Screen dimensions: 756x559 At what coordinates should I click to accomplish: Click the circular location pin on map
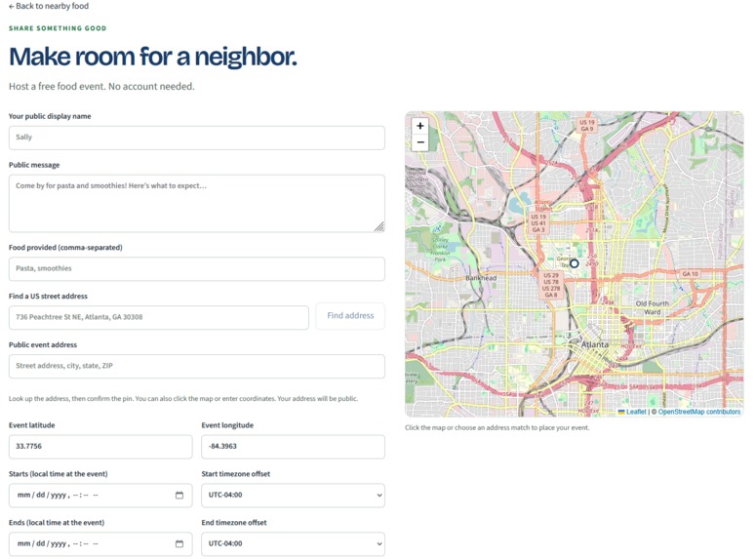coord(574,263)
